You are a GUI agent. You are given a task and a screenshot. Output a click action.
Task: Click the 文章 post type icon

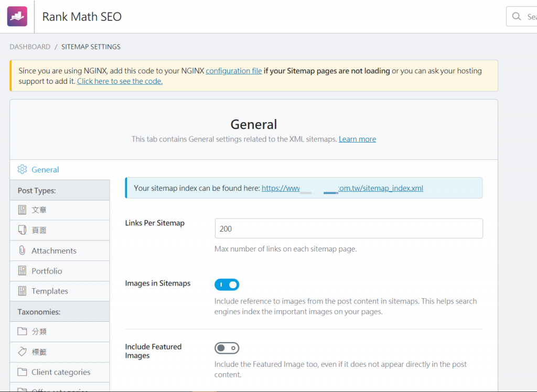coord(22,210)
